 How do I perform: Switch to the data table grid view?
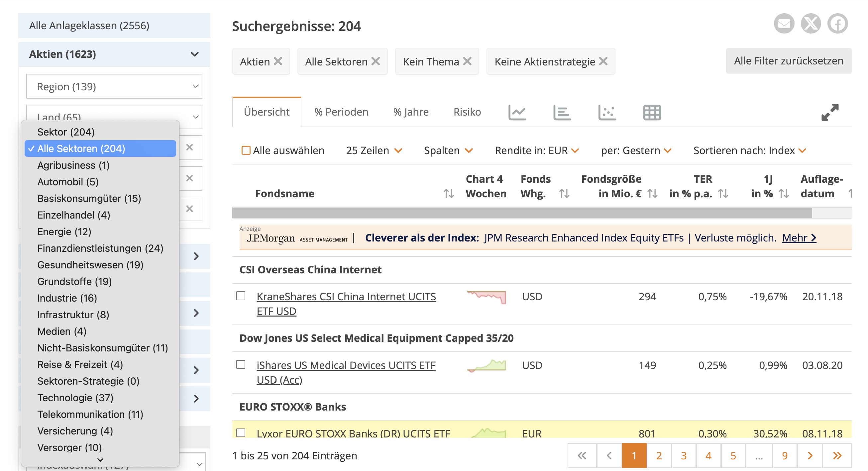point(652,113)
